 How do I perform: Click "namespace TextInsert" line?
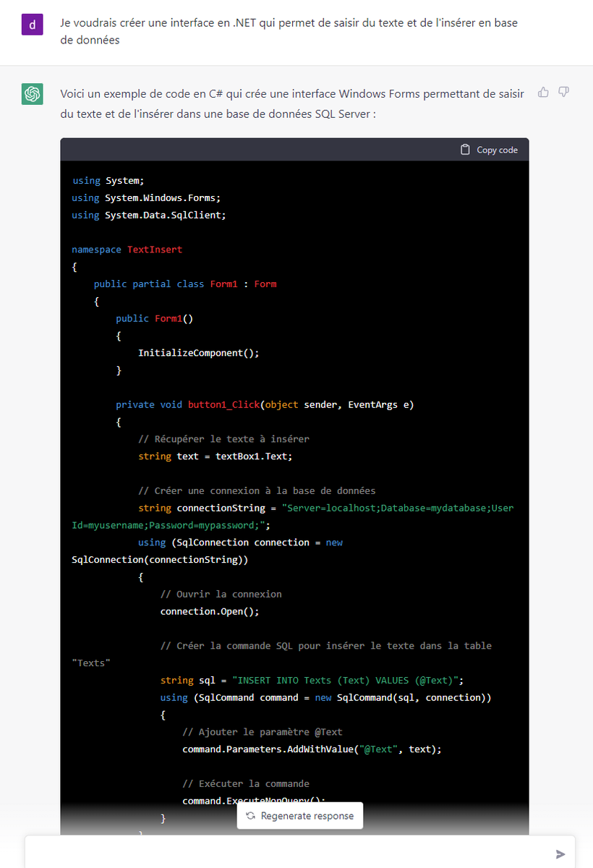[127, 250]
